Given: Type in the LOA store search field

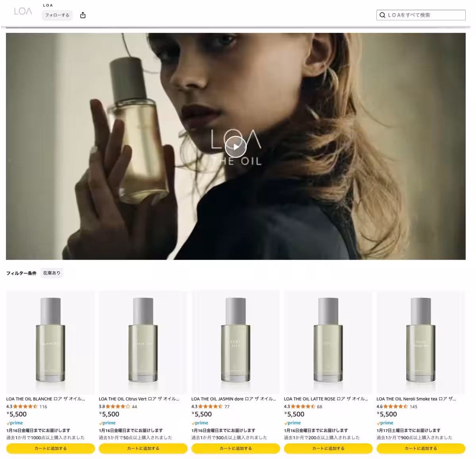Looking at the screenshot, I should click(424, 15).
